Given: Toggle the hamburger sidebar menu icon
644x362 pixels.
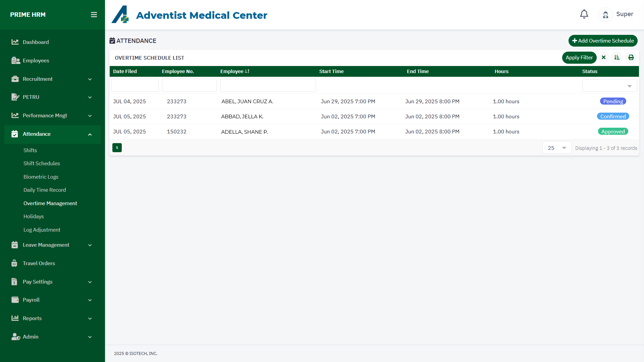Looking at the screenshot, I should pos(94,15).
